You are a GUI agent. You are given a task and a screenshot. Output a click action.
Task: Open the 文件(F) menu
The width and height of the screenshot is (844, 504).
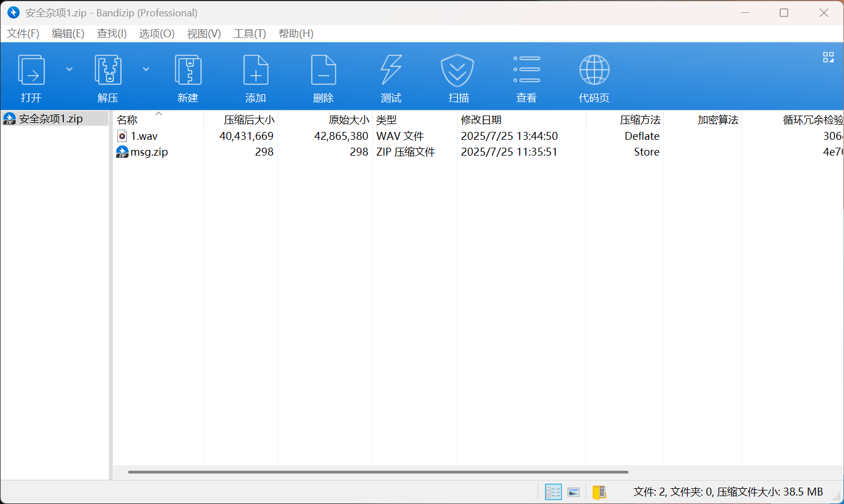[23, 34]
